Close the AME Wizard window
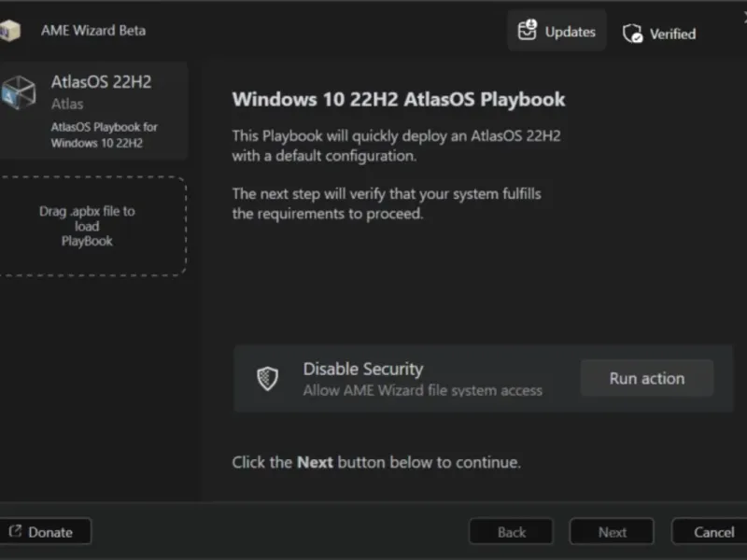 click(x=742, y=19)
